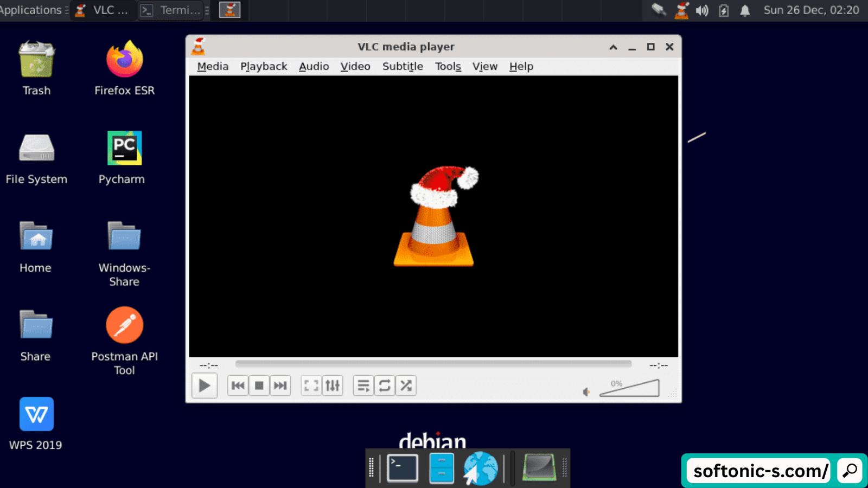Launch Firefox ESR from the desktop
Screen dimensions: 868x488
(x=124, y=68)
